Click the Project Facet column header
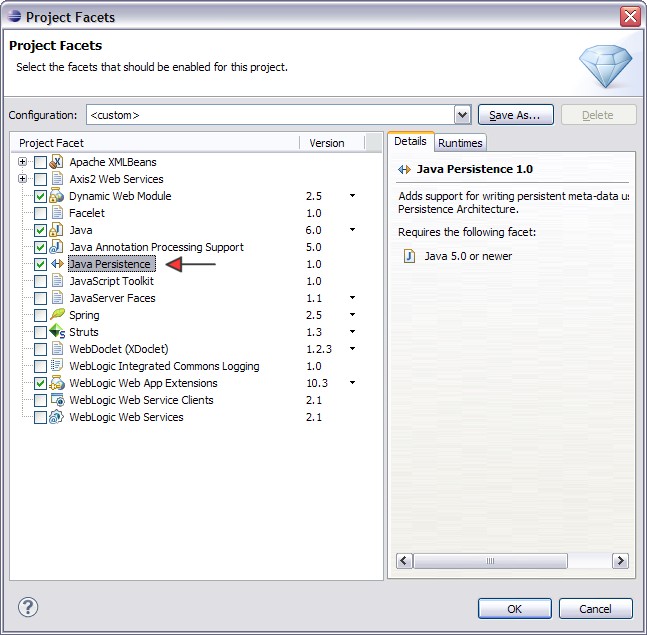The width and height of the screenshot is (647, 635). coord(155,143)
